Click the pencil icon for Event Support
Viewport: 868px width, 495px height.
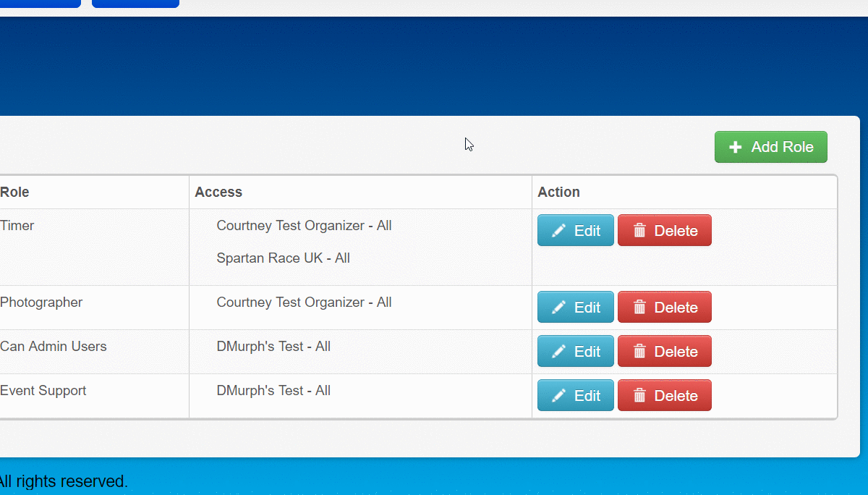558,396
